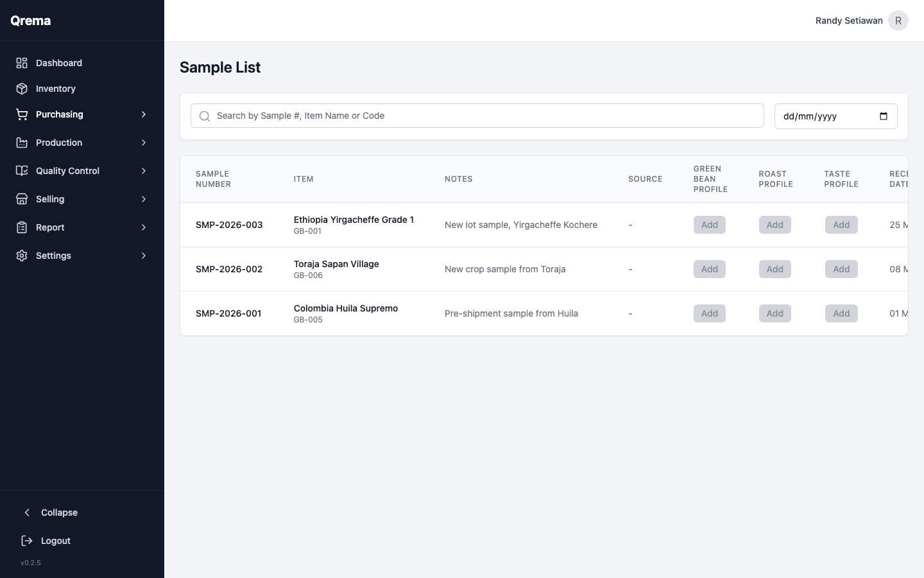Select the Dashboard icon in the sidebar

[21, 63]
